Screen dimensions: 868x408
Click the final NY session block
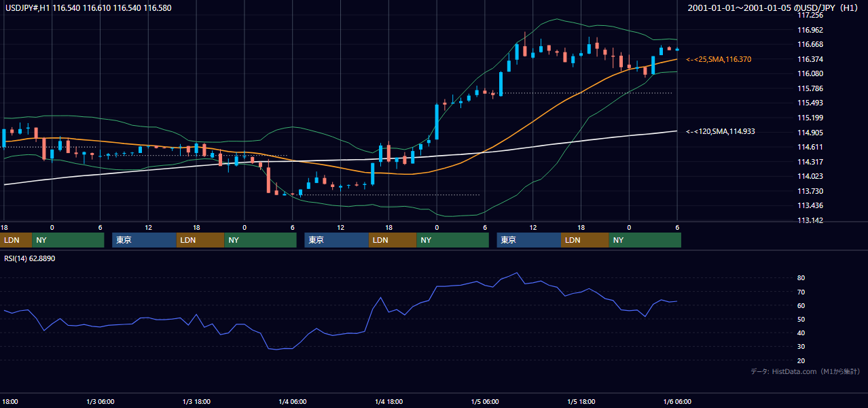[x=645, y=240]
